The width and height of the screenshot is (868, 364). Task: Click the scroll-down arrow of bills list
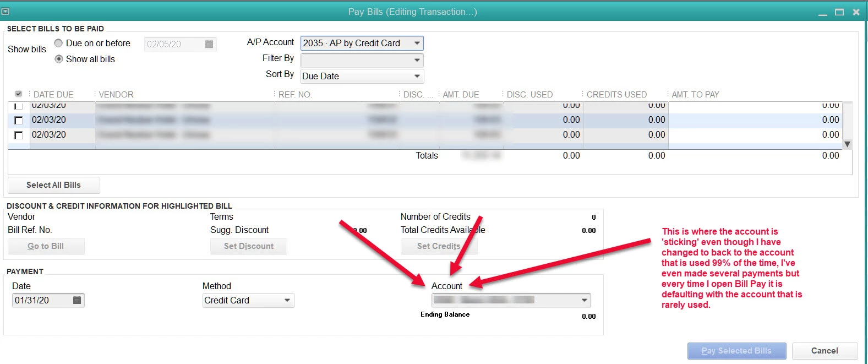(848, 144)
